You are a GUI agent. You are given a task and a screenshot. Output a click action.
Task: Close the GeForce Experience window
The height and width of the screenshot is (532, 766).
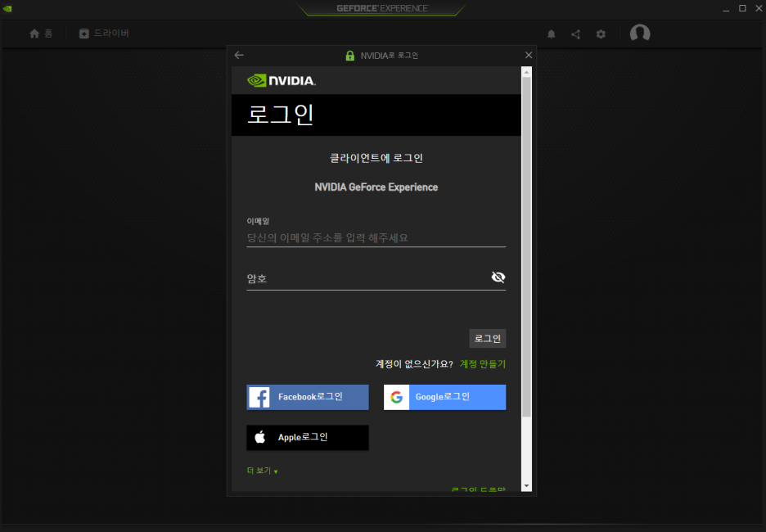pos(759,8)
